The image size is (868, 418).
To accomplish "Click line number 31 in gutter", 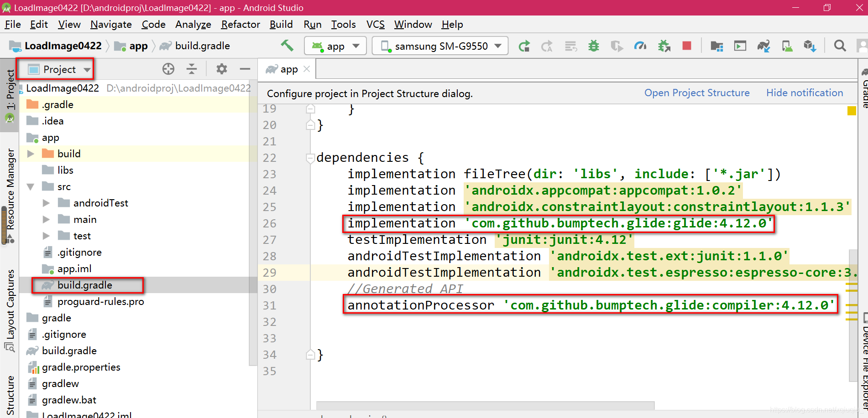I will coord(269,305).
